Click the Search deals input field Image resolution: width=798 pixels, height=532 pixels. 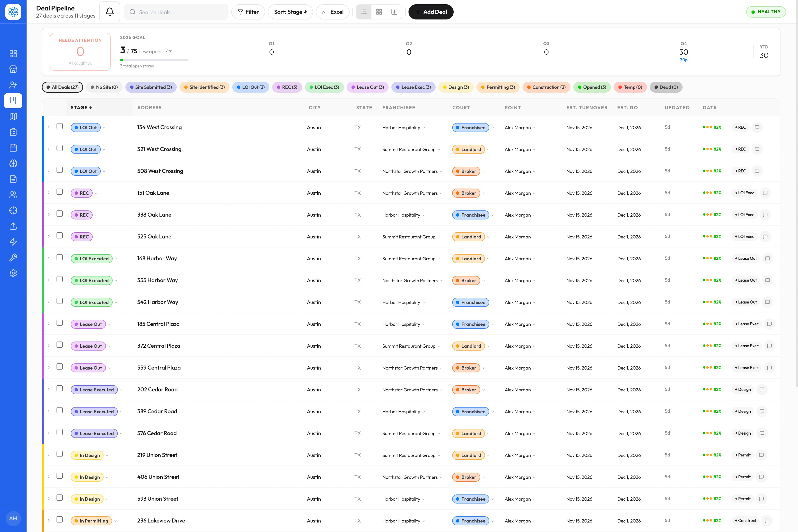pos(176,12)
